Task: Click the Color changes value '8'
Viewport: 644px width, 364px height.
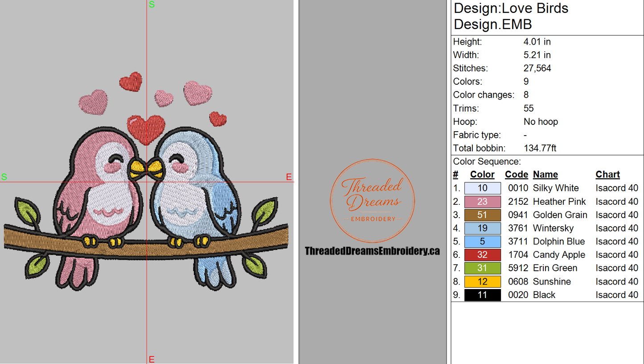Action: [526, 95]
